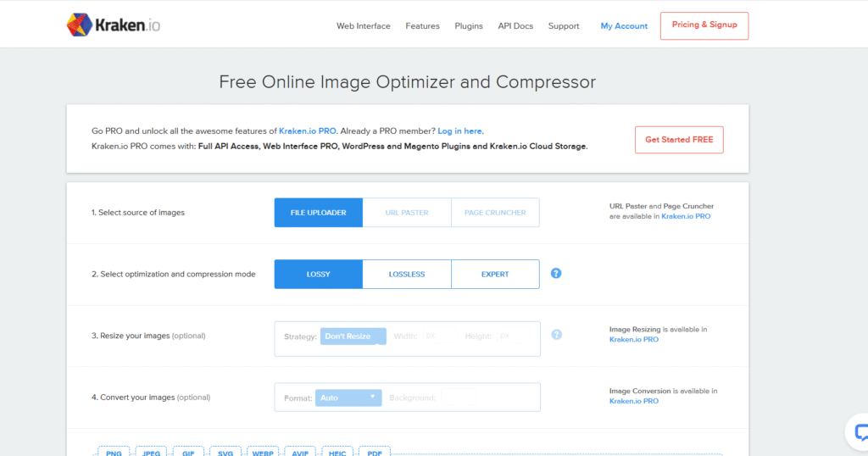Click the JPEG format tag
The height and width of the screenshot is (456, 868).
point(151,452)
